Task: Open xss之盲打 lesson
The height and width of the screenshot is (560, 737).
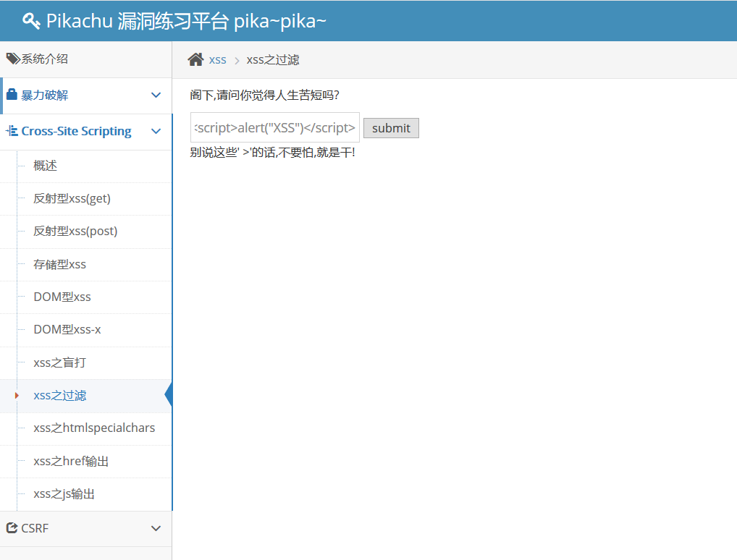Action: coord(59,362)
